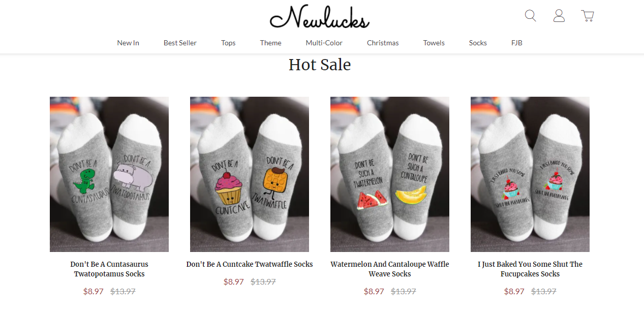Image resolution: width=644 pixels, height=309 pixels.
Task: View the cupcake and waffle socks image
Action: tap(250, 174)
